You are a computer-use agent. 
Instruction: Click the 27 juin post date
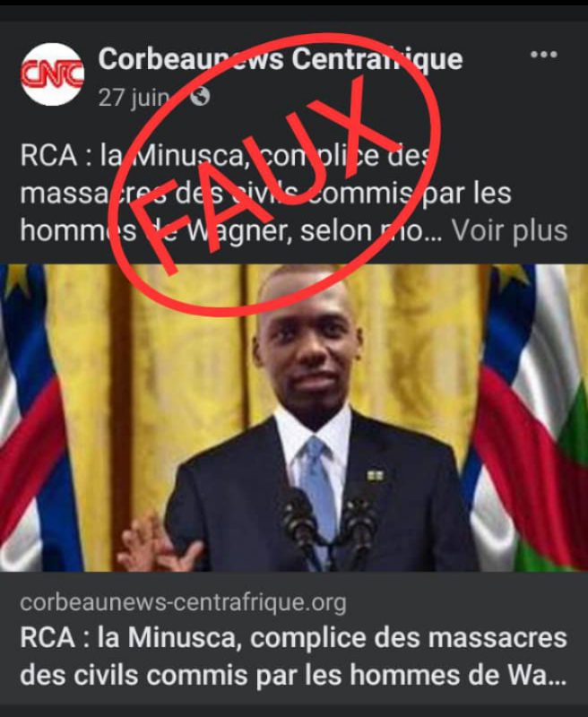point(134,97)
